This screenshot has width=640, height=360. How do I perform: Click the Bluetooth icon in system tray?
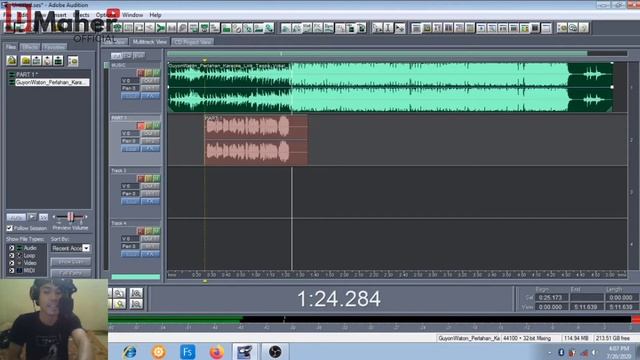(x=561, y=352)
